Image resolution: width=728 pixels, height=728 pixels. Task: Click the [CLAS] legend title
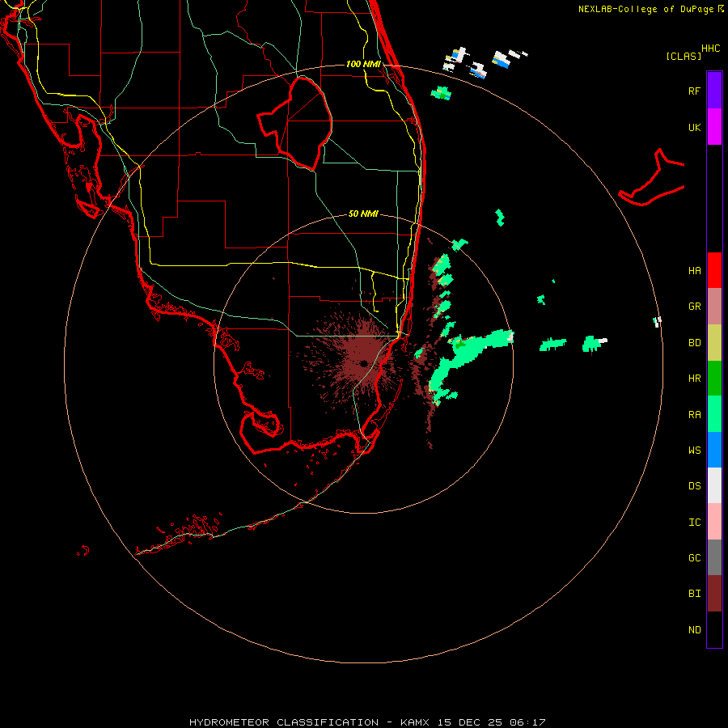coord(684,56)
